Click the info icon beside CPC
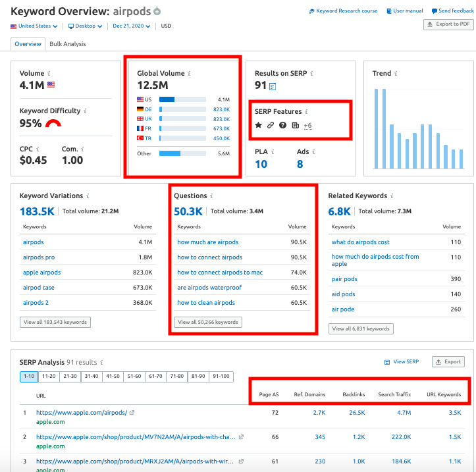This screenshot has height=472, width=476. pyautogui.click(x=38, y=149)
